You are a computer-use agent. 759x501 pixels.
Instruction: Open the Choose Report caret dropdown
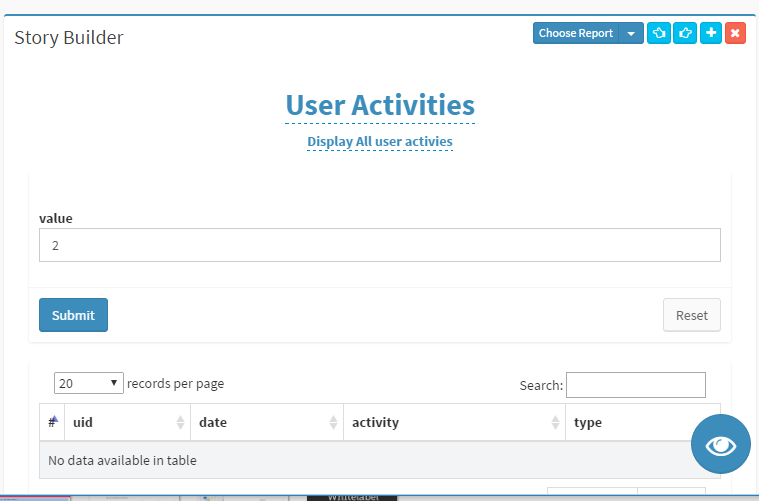tap(631, 33)
